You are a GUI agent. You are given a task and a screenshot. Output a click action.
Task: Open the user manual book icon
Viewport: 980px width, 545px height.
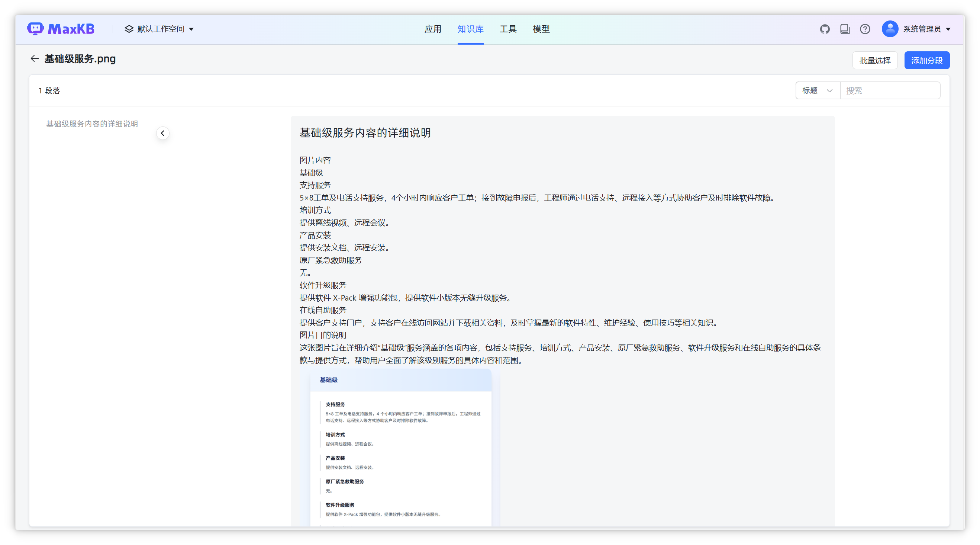click(845, 29)
